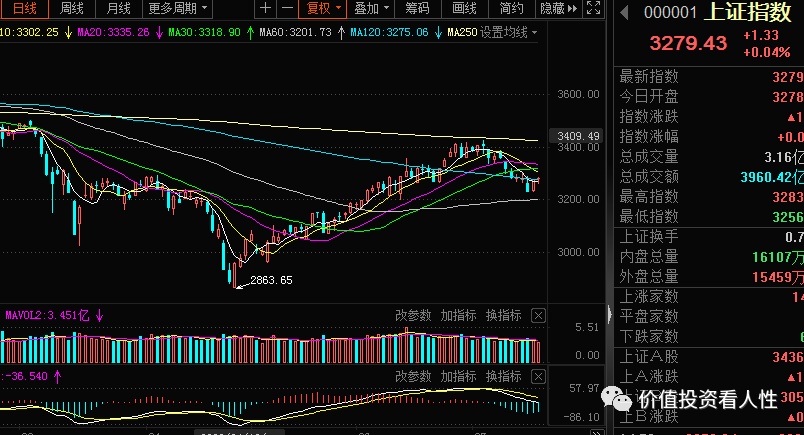Open the 设置均线 moving average settings dropdown

pos(509,32)
